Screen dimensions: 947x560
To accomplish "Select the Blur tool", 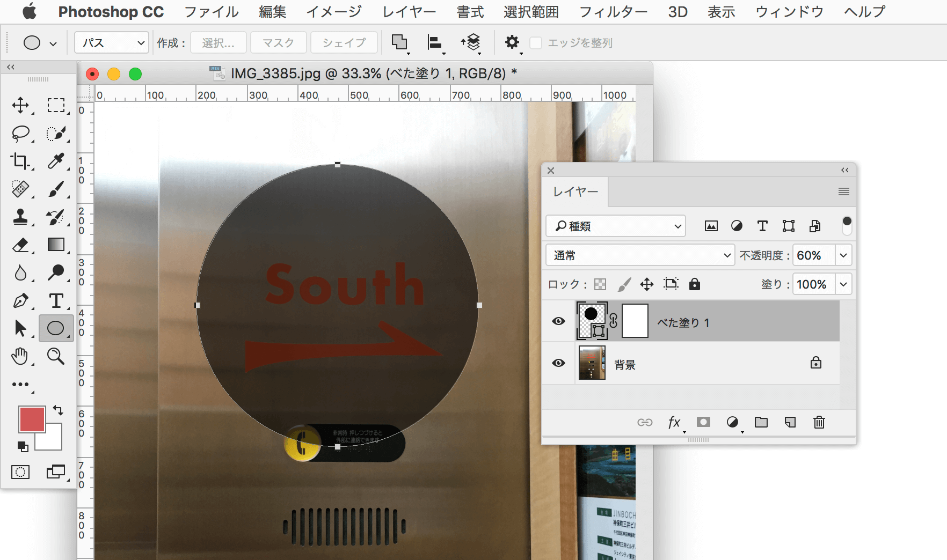I will coord(20,272).
